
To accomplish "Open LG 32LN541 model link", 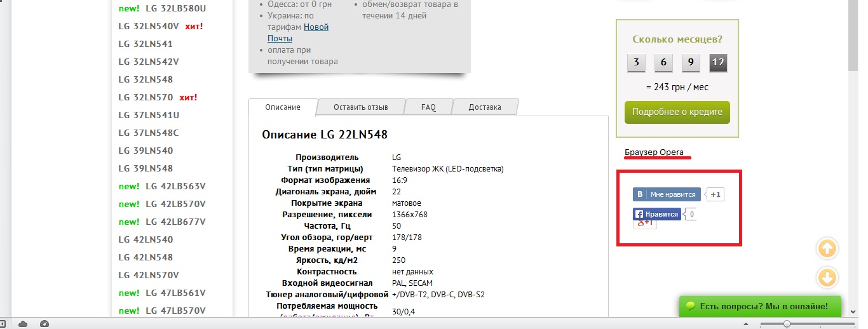I will [146, 44].
